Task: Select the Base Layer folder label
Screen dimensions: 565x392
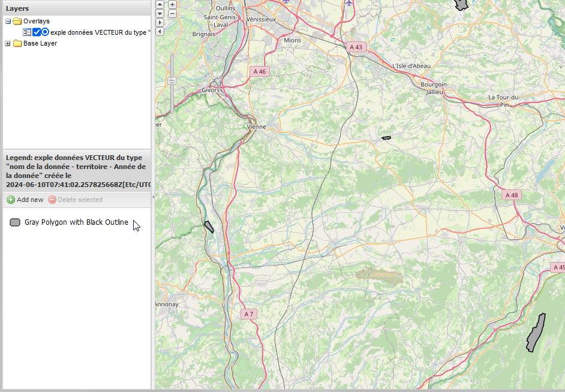Action: point(40,44)
